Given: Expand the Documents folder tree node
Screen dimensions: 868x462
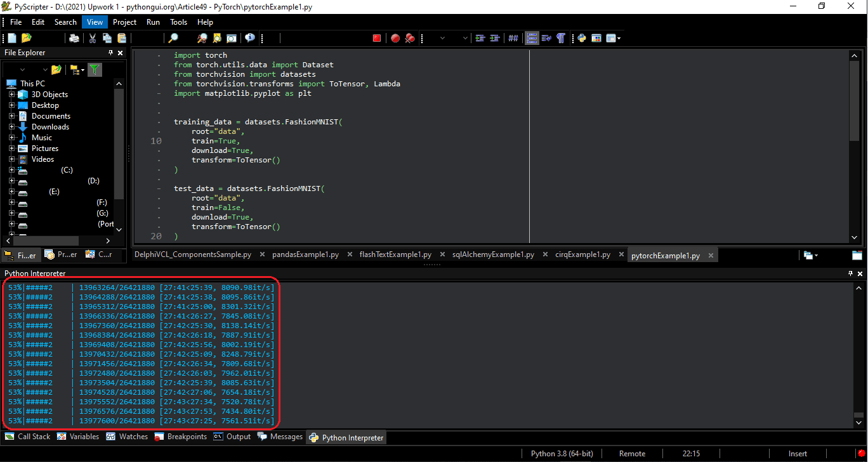Looking at the screenshot, I should [12, 116].
